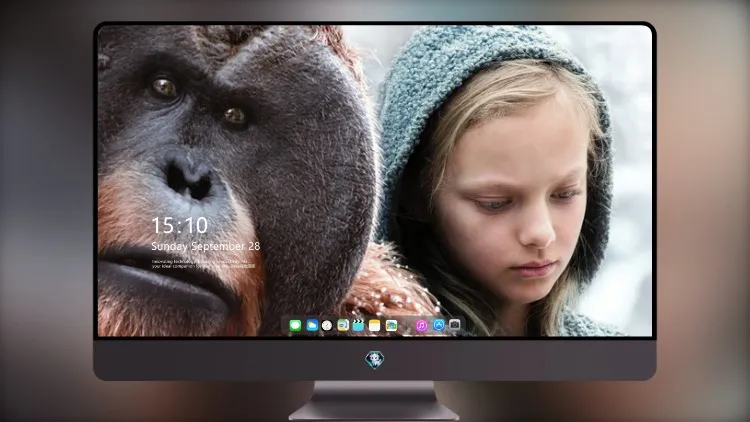Image resolution: width=750 pixels, height=422 pixels.
Task: Open the Photos gallery app in dock
Action: coord(391,326)
